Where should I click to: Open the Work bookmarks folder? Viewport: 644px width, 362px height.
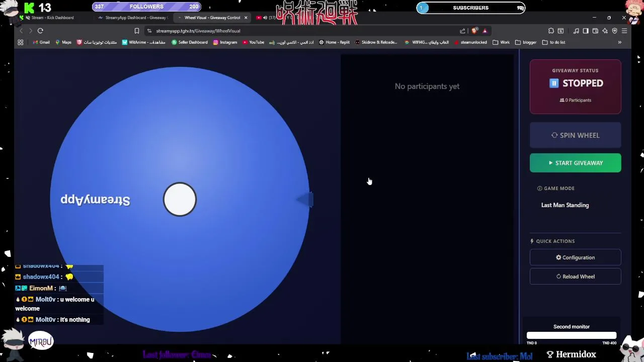click(501, 42)
